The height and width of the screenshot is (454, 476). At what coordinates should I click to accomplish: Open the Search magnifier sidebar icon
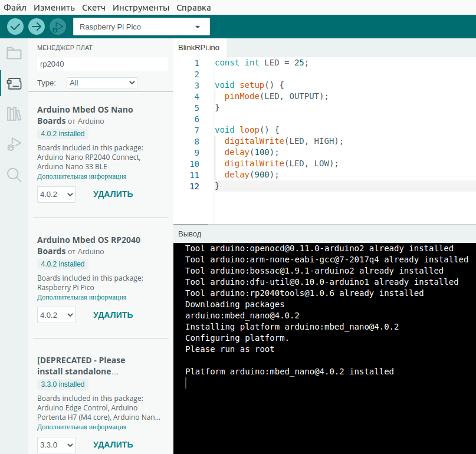(14, 175)
